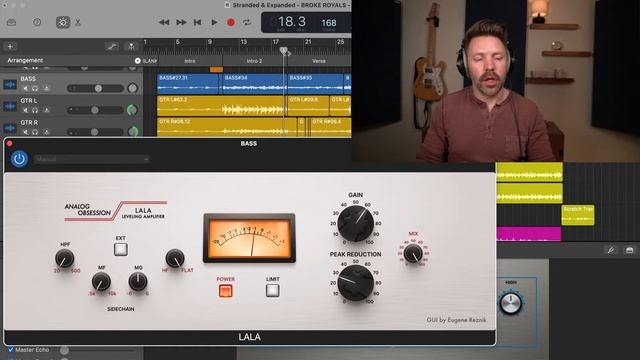Select the GTR R track waveform icon
Image resolution: width=640 pixels, height=360 pixels.
10,128
